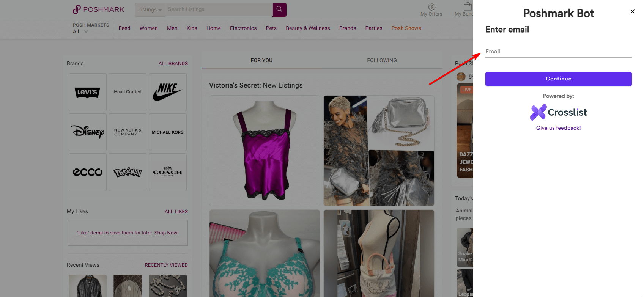Choose the Disney brand logo tile

pyautogui.click(x=88, y=132)
